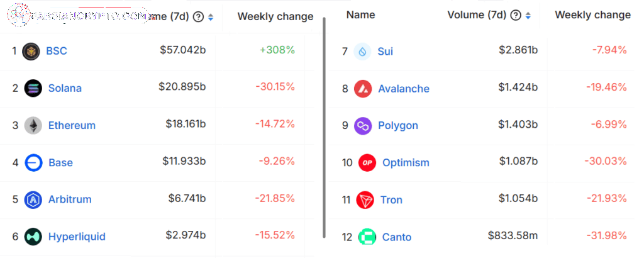Open the Avalanche chain link
Image resolution: width=644 pixels, height=258 pixels.
[x=404, y=89]
